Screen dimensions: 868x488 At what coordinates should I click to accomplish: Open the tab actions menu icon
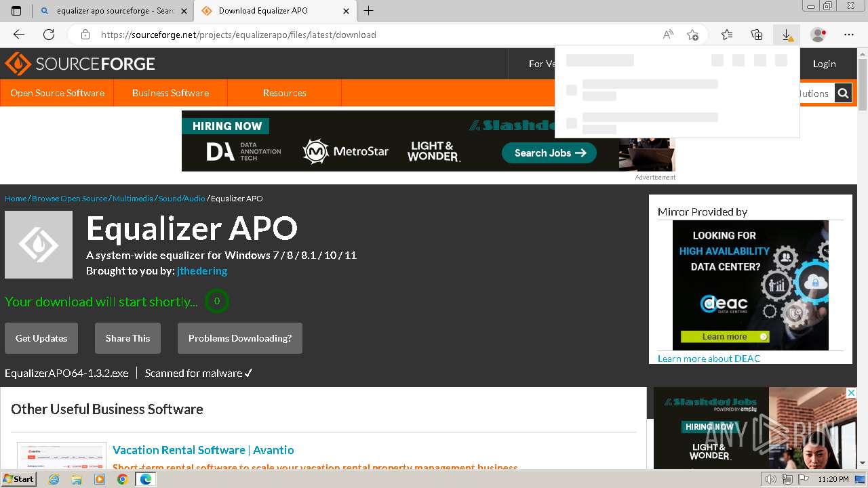click(x=16, y=11)
